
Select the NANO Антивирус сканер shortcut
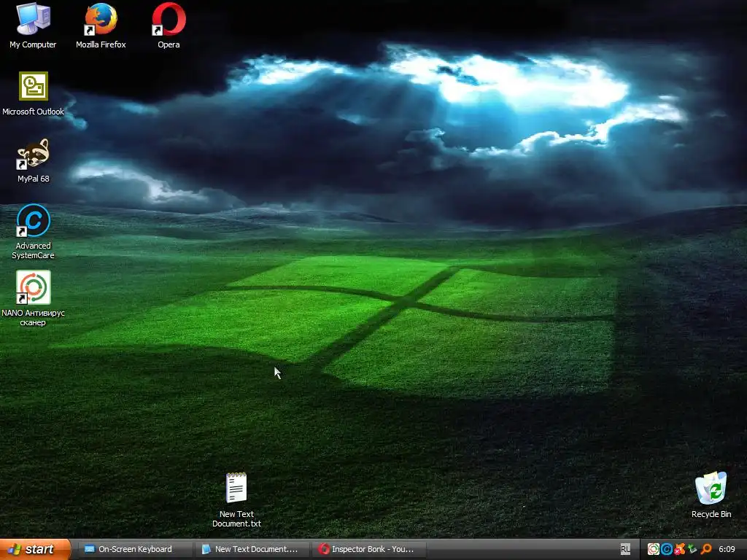33,298
